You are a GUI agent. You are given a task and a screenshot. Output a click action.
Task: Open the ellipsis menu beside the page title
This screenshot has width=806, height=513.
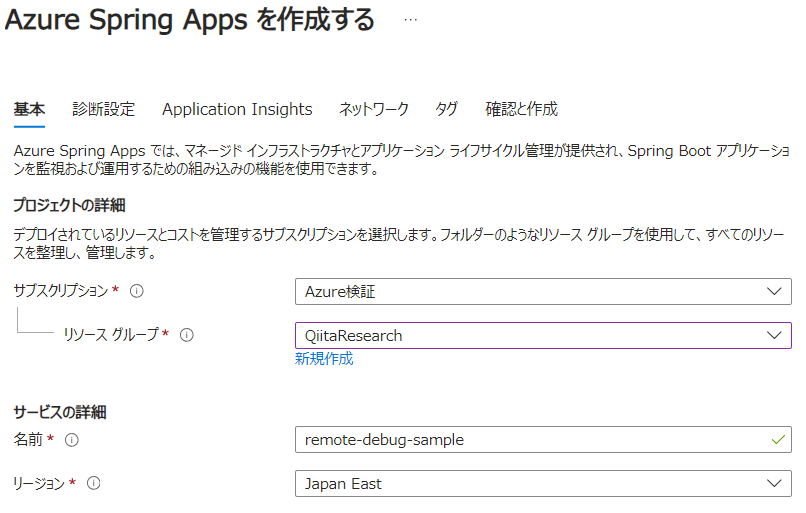(410, 20)
